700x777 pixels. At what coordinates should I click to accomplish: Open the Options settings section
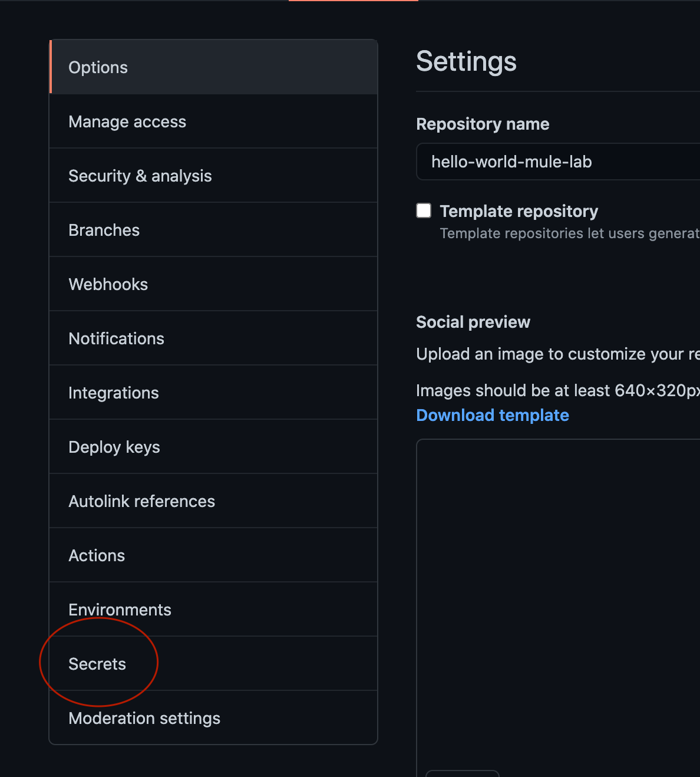[x=98, y=67]
